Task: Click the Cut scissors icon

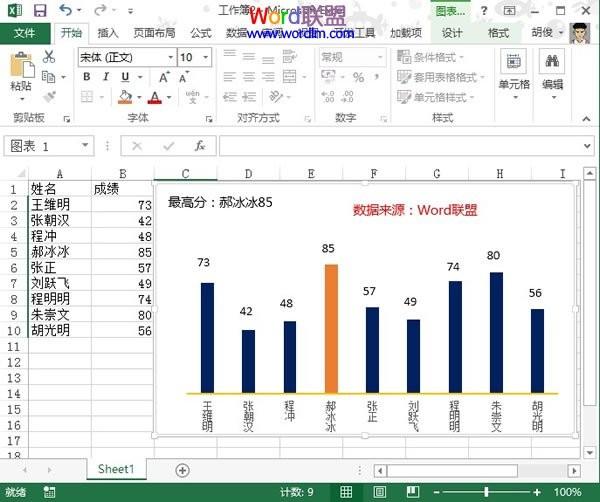Action: (48, 57)
